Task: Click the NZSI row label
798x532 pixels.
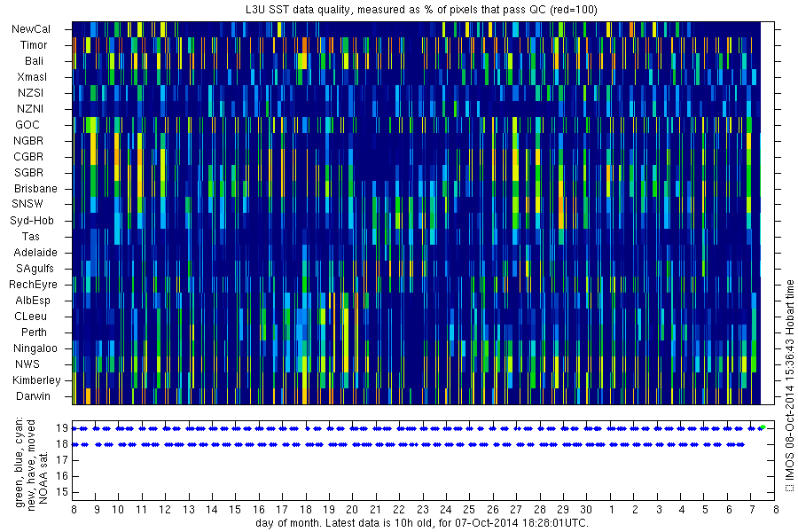Action: tap(30, 92)
